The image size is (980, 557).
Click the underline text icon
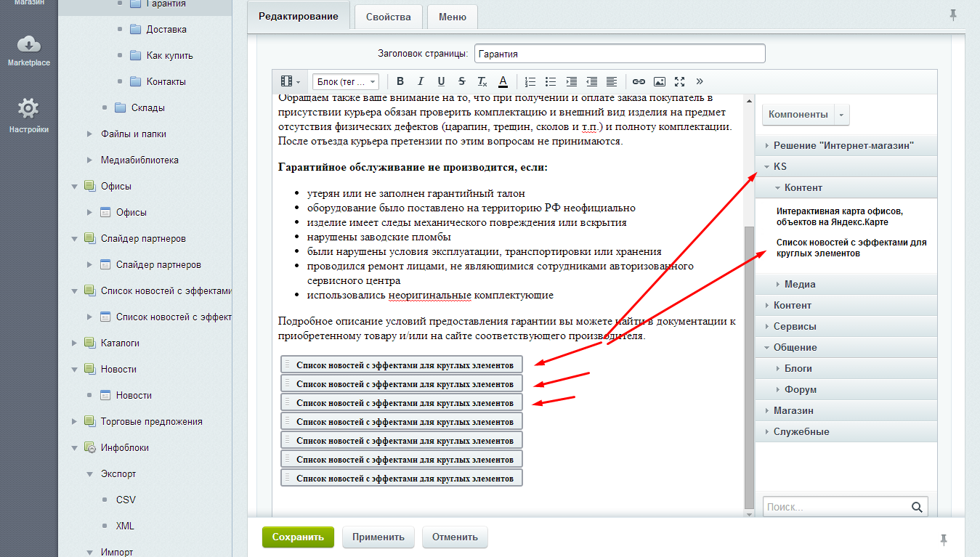pos(441,81)
